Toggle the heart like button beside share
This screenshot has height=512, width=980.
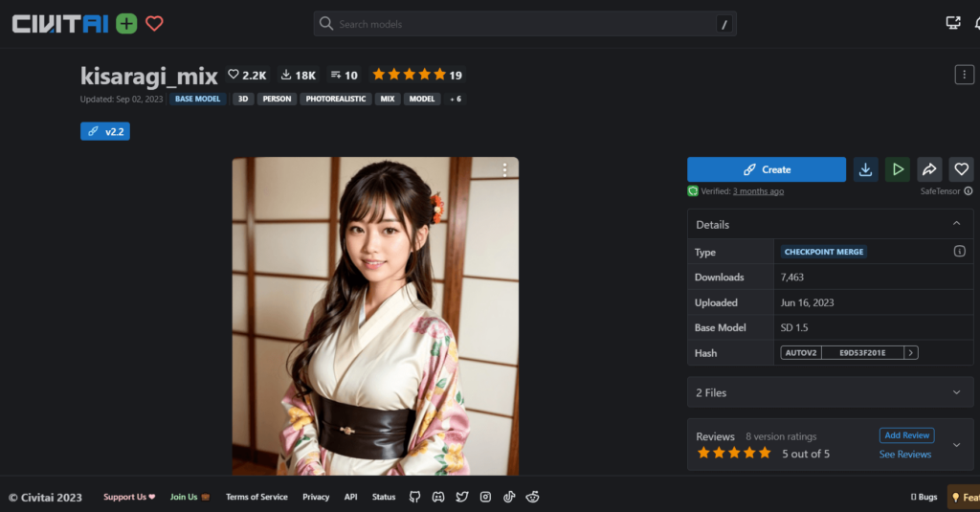961,169
